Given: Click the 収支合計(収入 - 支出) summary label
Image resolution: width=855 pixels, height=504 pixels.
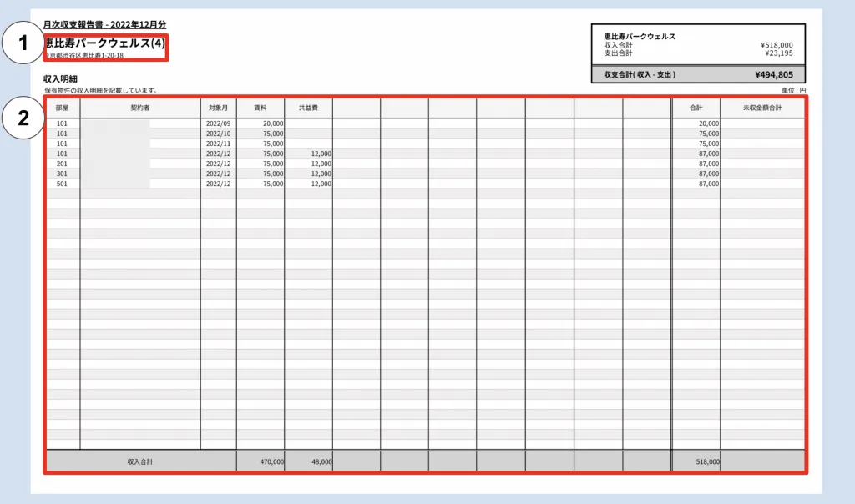Looking at the screenshot, I should tap(640, 74).
